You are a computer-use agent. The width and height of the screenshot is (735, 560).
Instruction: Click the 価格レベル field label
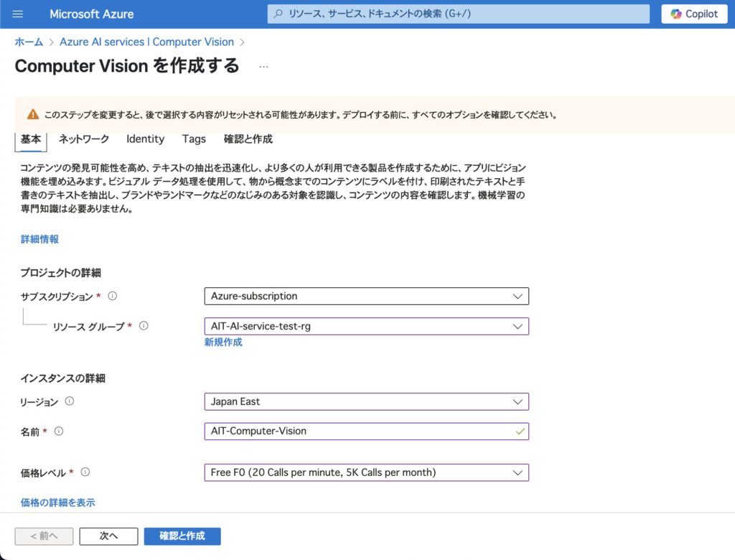pos(43,472)
